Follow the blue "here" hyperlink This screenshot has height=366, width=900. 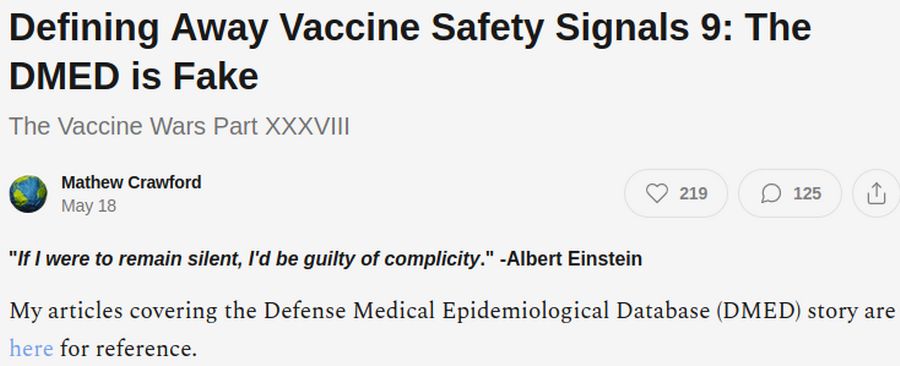(31, 348)
